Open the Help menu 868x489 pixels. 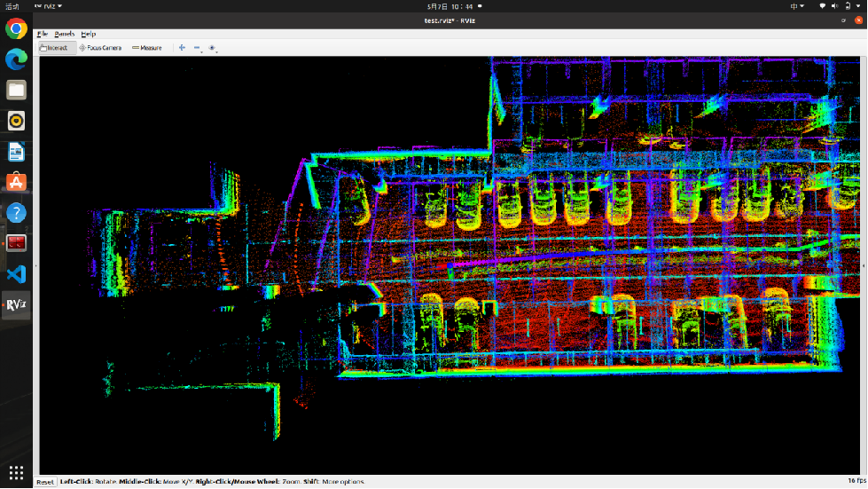88,34
